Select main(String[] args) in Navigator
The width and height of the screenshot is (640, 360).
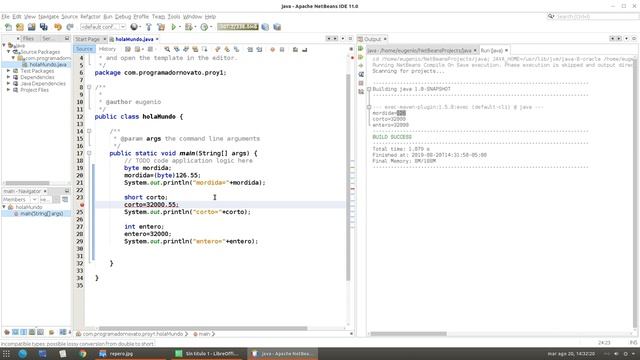pos(42,213)
